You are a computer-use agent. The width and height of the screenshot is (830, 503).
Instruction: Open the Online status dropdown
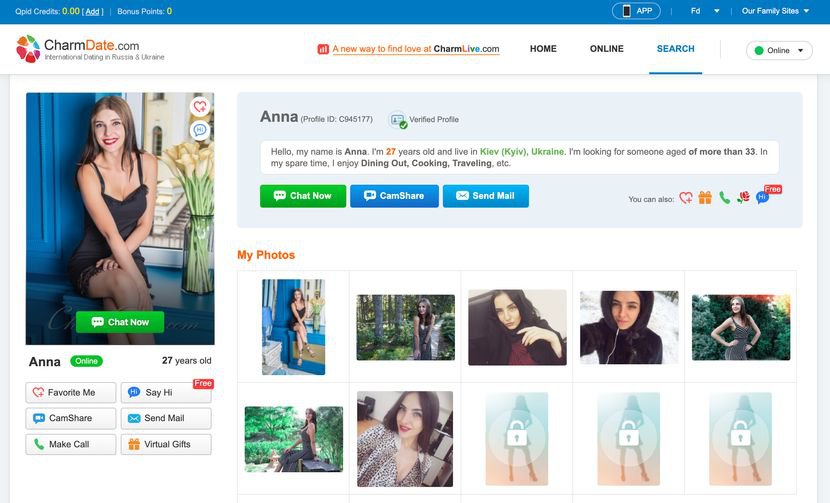779,50
